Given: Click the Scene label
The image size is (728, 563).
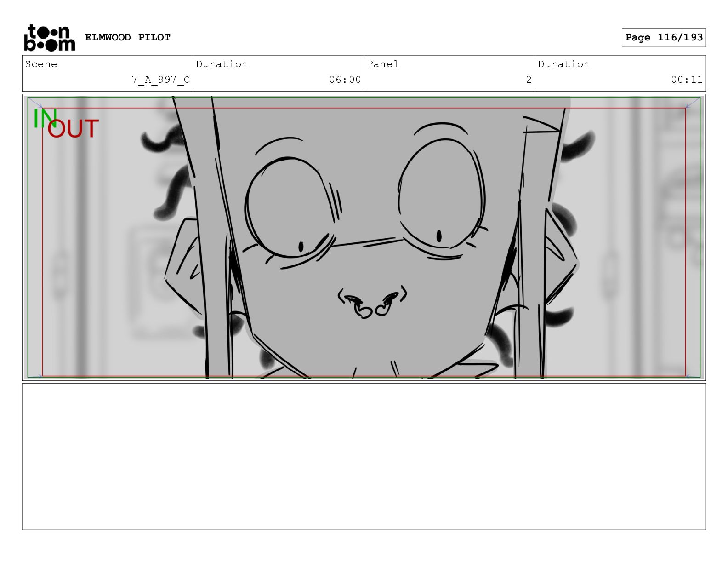Looking at the screenshot, I should tap(41, 64).
